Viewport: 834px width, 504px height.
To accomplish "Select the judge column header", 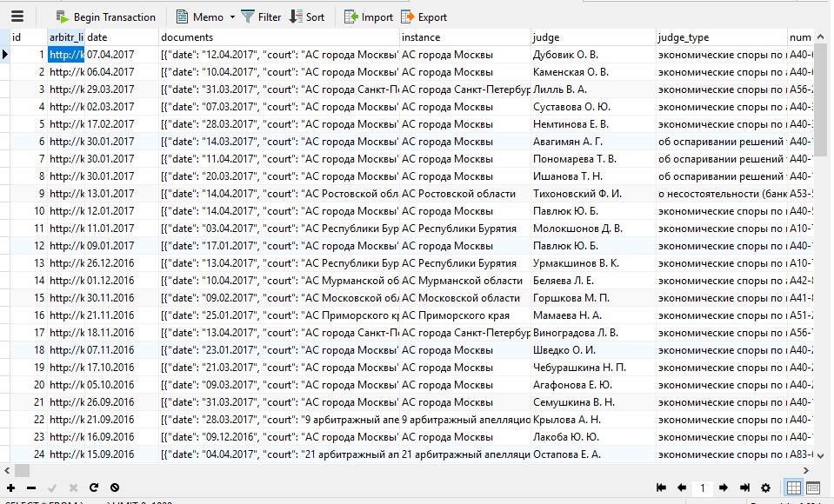I will click(x=593, y=37).
